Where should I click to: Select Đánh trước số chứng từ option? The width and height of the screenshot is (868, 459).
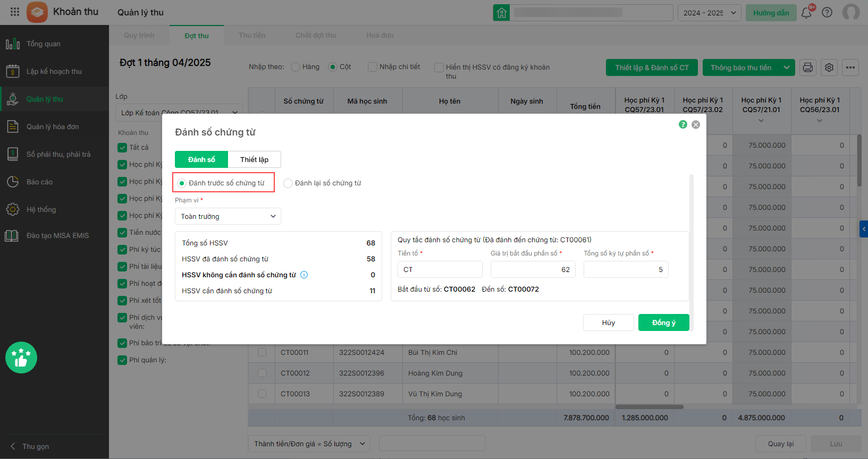point(182,183)
